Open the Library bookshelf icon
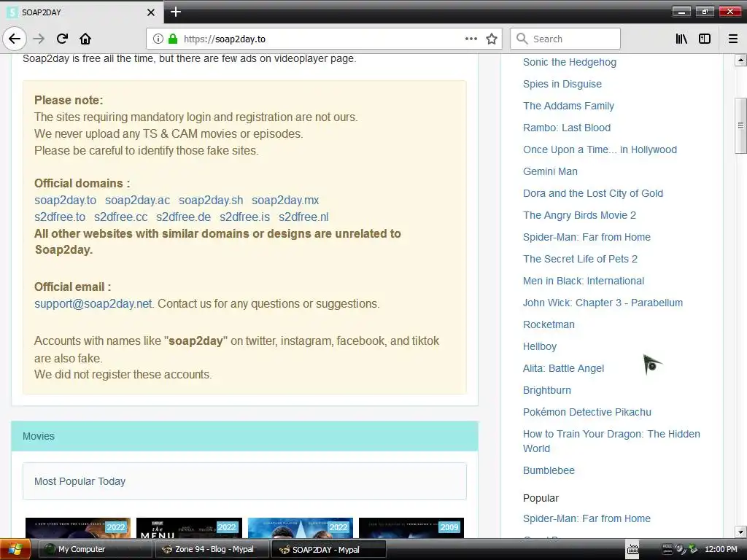 point(681,39)
